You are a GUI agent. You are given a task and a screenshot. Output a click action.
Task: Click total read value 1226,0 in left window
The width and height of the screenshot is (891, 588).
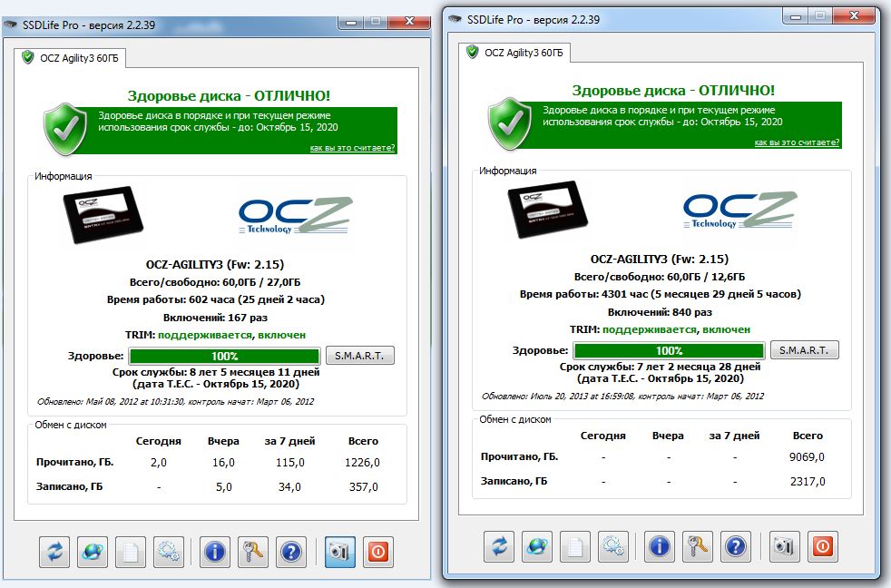click(363, 463)
